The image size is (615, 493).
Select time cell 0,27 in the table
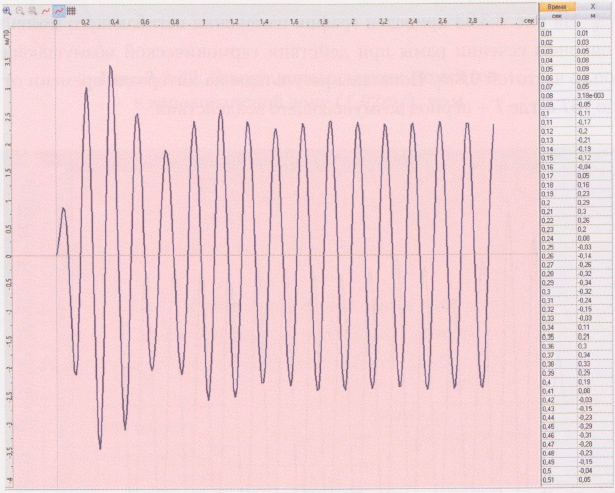[558, 265]
